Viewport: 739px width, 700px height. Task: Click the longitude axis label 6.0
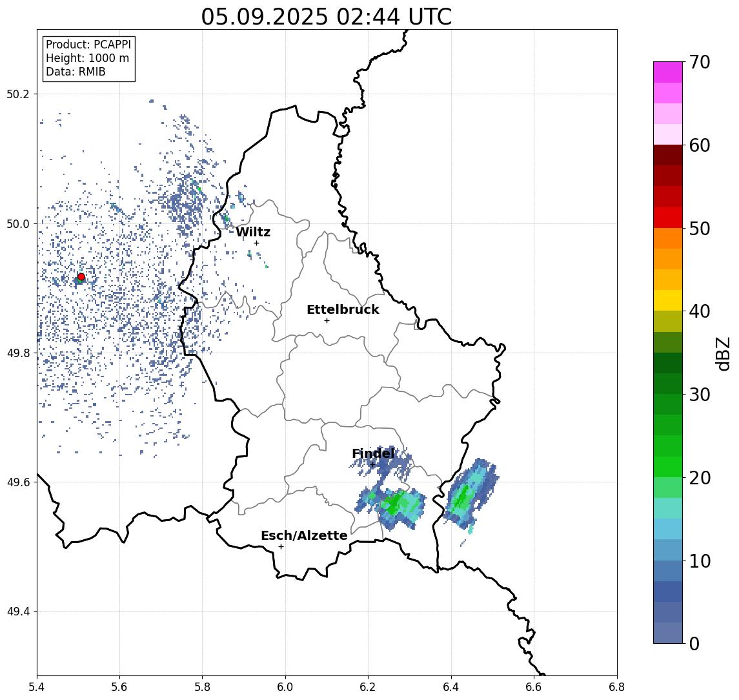tap(286, 687)
